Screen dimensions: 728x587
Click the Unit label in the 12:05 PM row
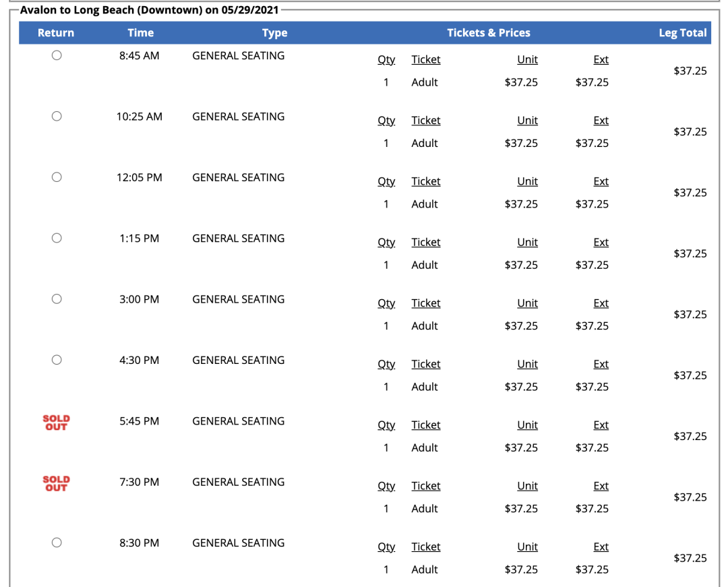527,181
